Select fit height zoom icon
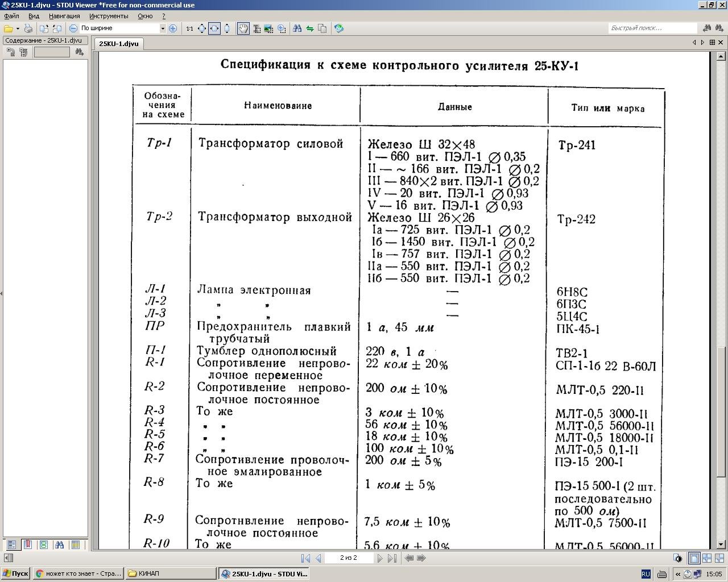 tap(227, 28)
